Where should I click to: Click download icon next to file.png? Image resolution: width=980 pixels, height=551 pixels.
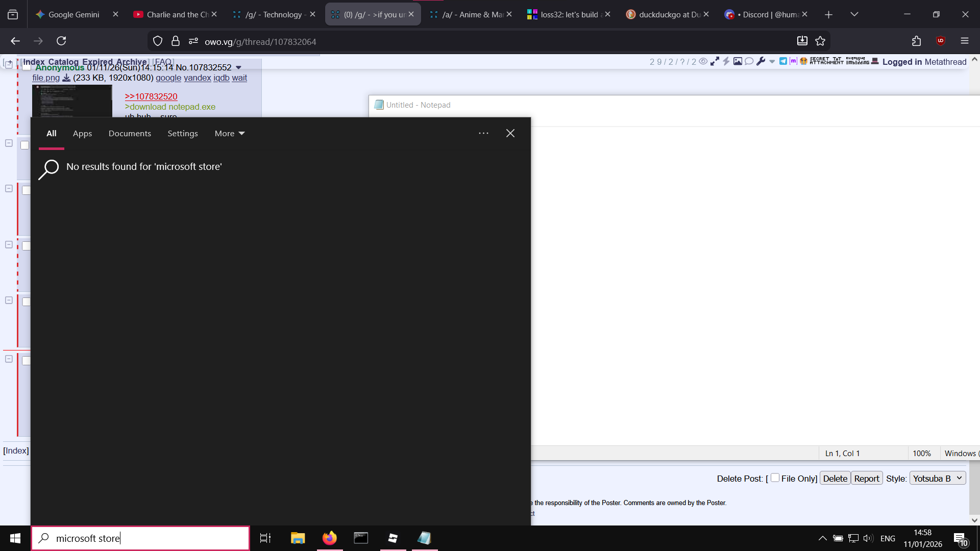pos(66,78)
